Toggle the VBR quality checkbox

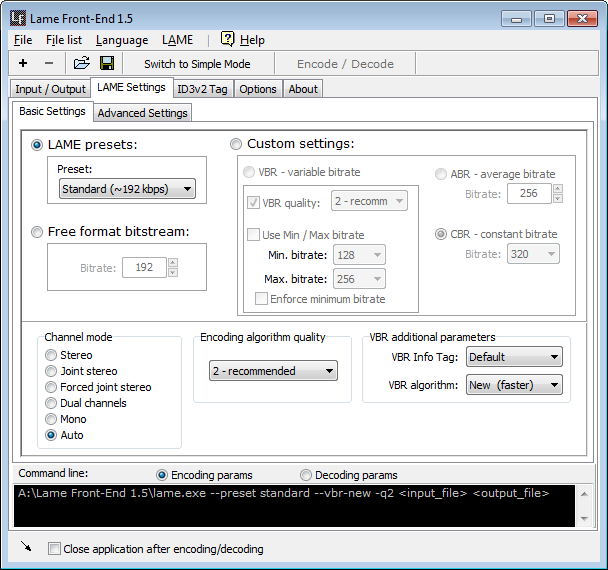click(253, 202)
